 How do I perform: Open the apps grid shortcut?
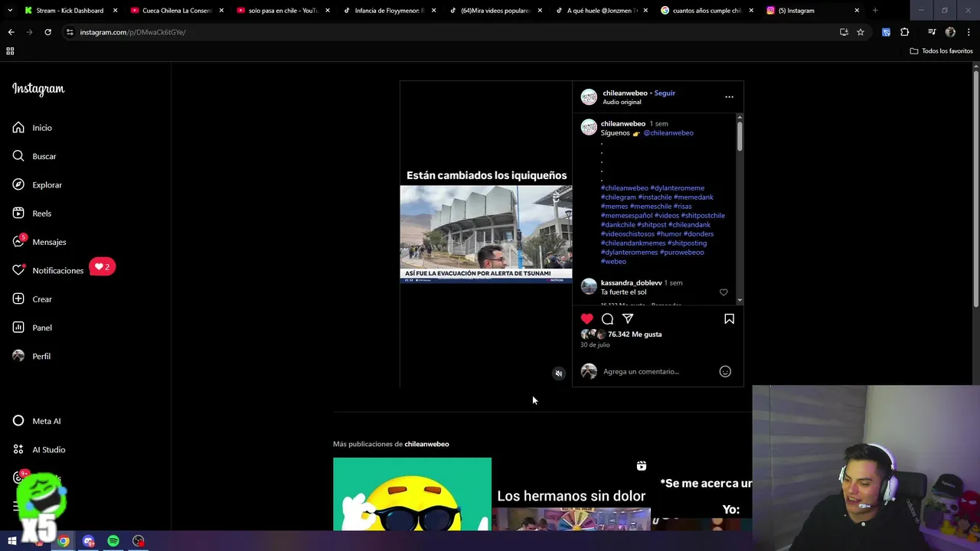coord(10,51)
